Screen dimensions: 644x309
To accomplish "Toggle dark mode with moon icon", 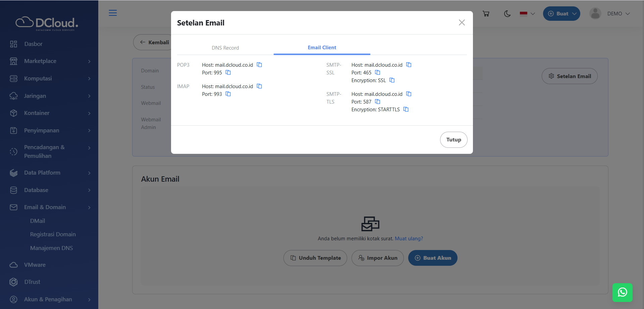I will point(507,14).
